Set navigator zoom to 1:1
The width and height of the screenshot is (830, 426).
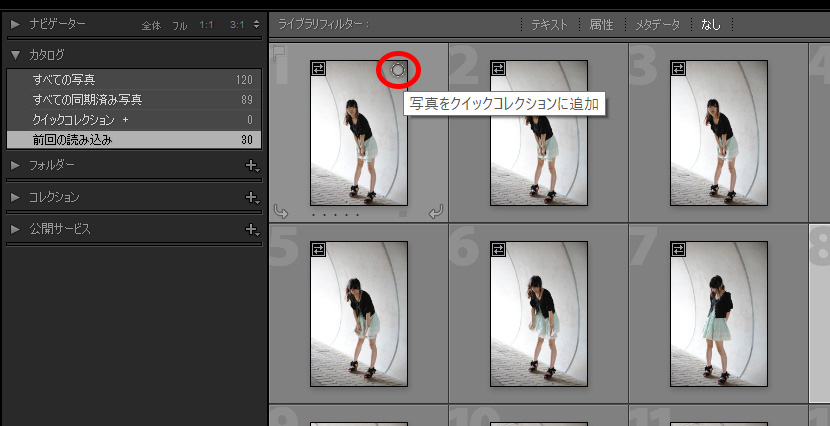tap(206, 25)
